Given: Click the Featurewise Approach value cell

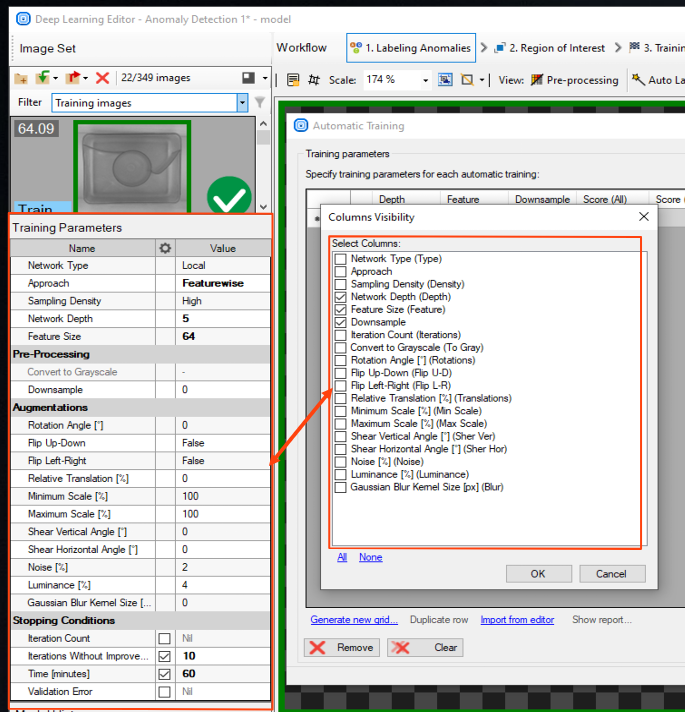Looking at the screenshot, I should (223, 283).
